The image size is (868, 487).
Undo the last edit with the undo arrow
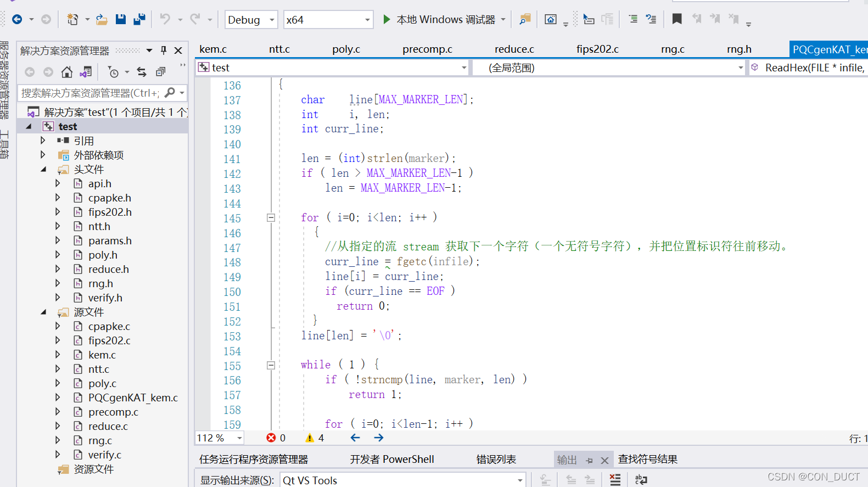tap(165, 19)
